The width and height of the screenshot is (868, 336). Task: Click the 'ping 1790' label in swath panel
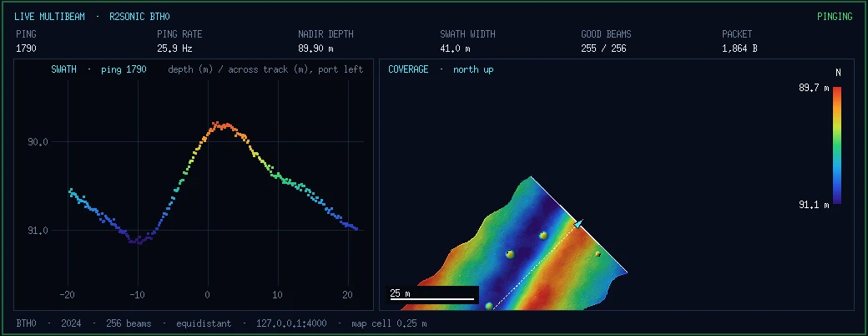124,69
